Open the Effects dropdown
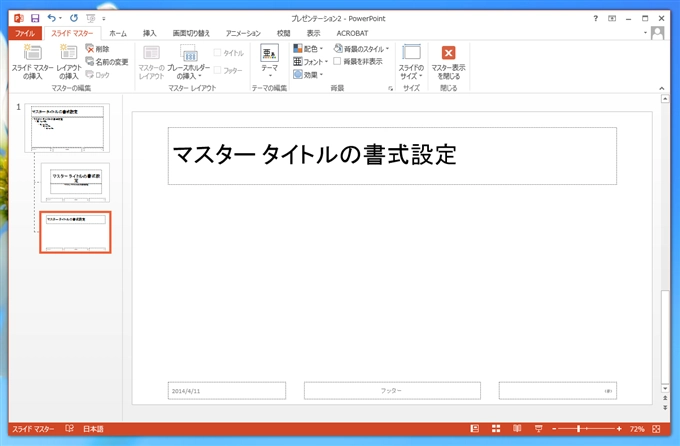Screen dimensions: 680x446 click(308, 75)
